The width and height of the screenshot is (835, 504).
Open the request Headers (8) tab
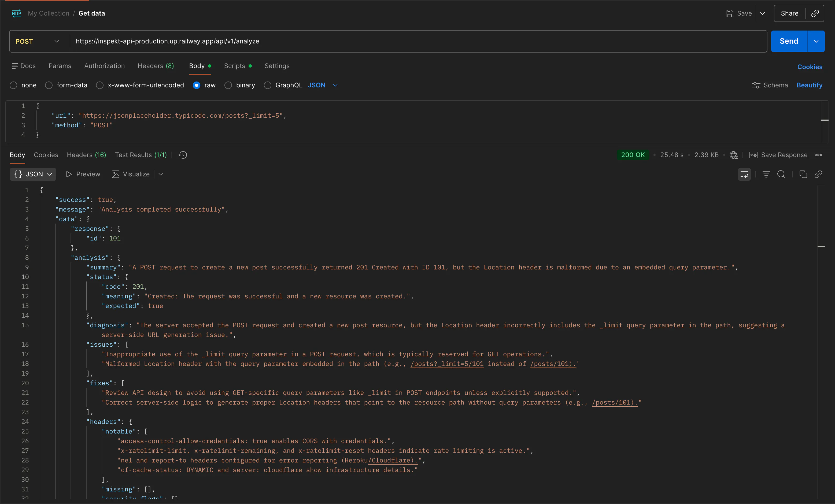156,66
